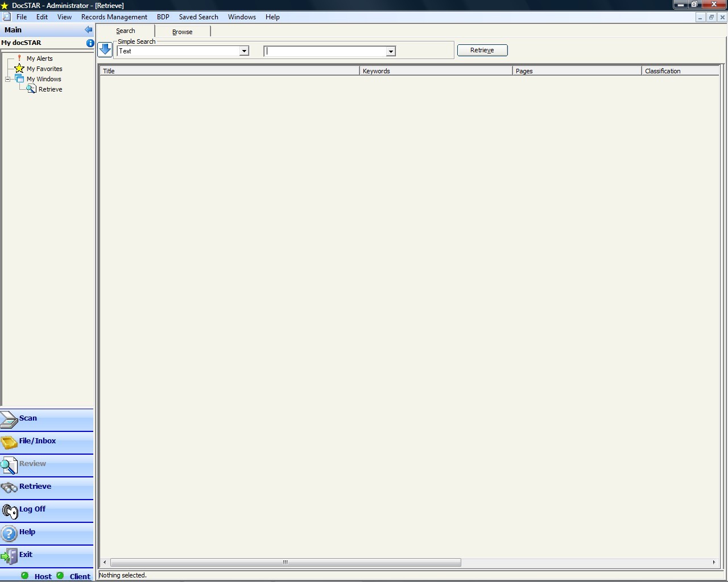Screen dimensions: 728x582
Task: Minimize the inner Retrieve document window
Action: tap(700, 17)
